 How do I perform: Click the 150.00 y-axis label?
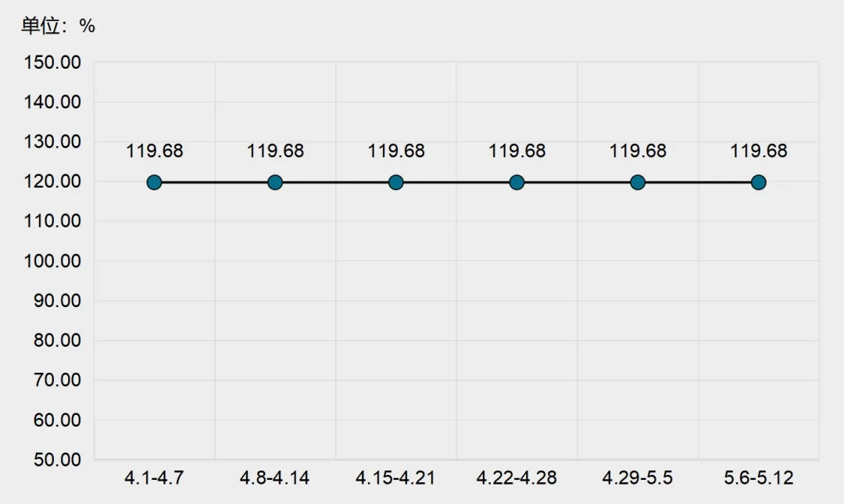[x=57, y=63]
